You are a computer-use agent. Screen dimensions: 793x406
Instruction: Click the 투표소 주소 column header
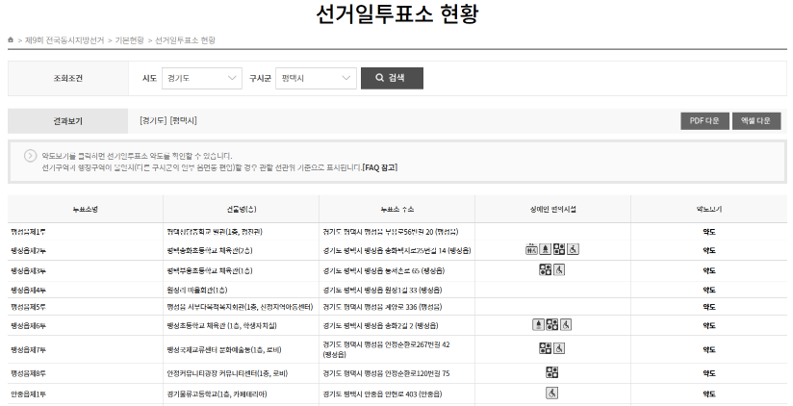click(x=397, y=209)
